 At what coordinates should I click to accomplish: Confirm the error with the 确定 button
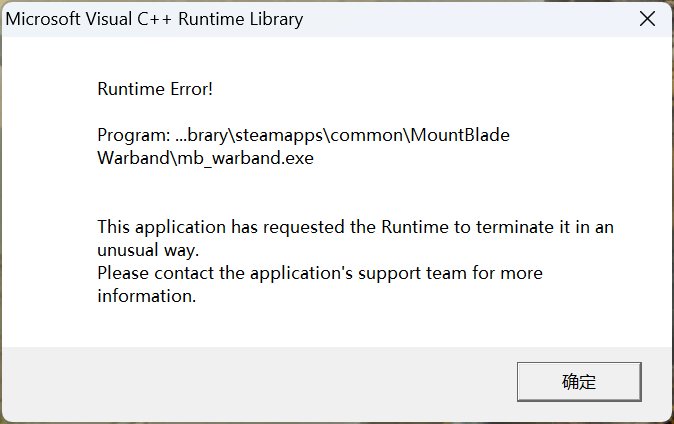[x=579, y=382]
